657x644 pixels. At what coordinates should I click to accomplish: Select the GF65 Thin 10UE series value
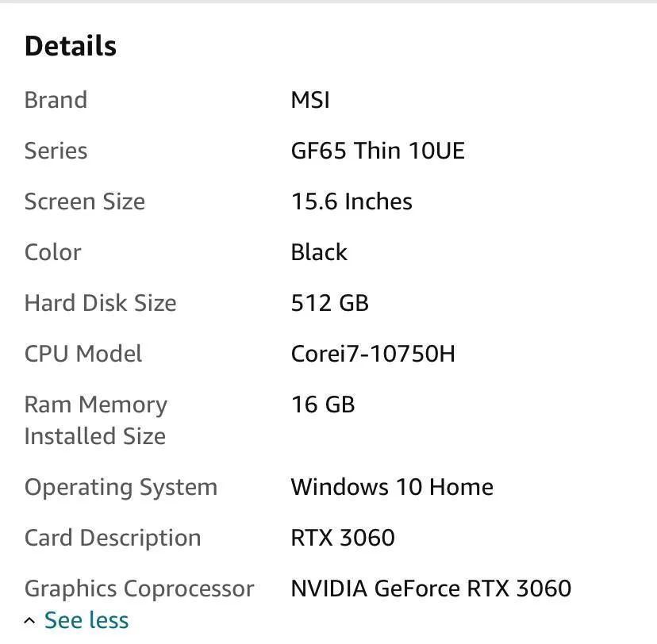[x=378, y=151]
